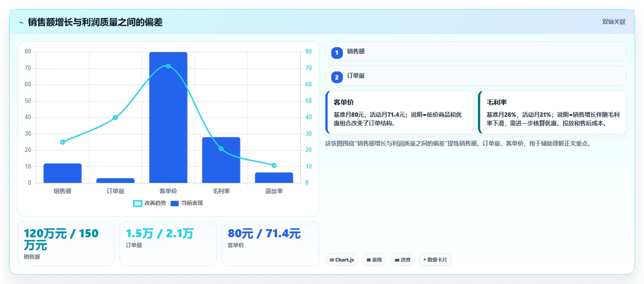This screenshot has width=644, height=284.
Task: Click the Chart.js tag chip
Action: pyautogui.click(x=342, y=260)
